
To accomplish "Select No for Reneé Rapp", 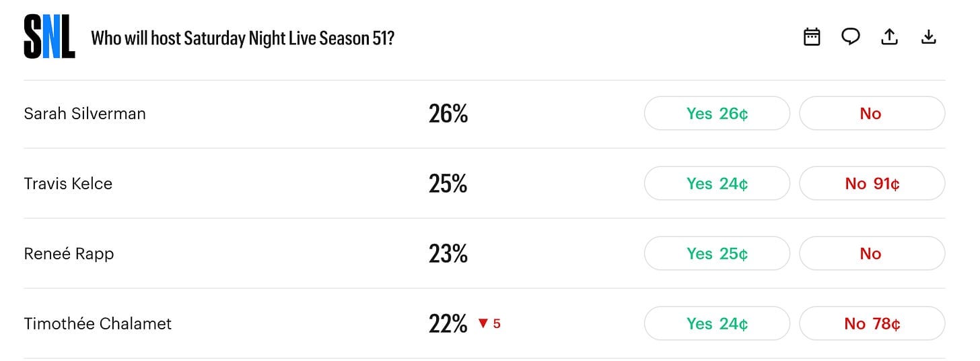I will (x=872, y=253).
